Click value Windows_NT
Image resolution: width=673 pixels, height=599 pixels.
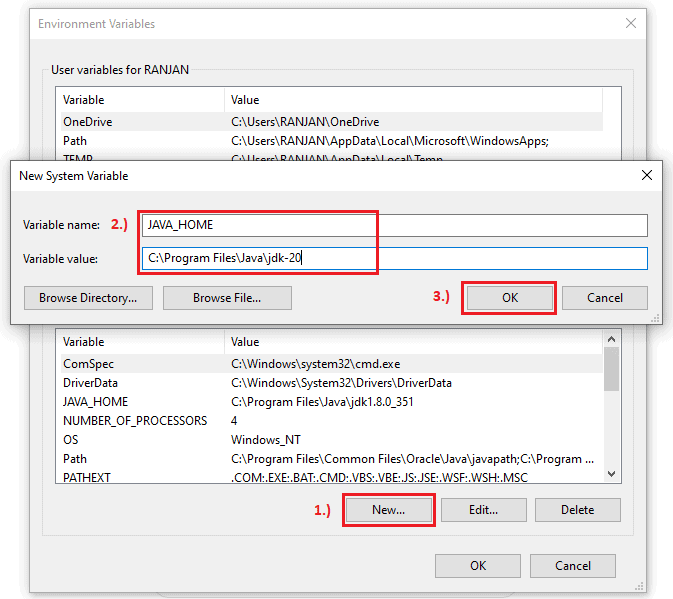point(266,440)
